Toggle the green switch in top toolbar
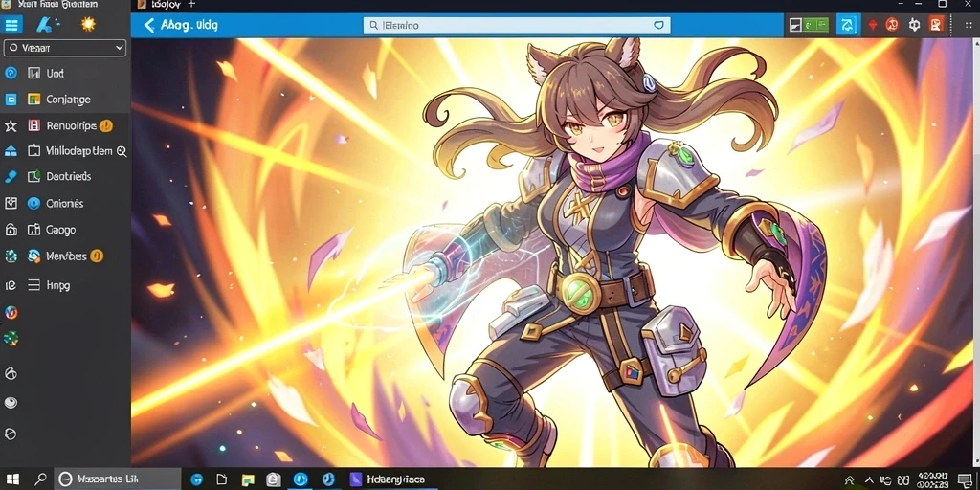Image resolution: width=980 pixels, height=490 pixels. coord(815,25)
